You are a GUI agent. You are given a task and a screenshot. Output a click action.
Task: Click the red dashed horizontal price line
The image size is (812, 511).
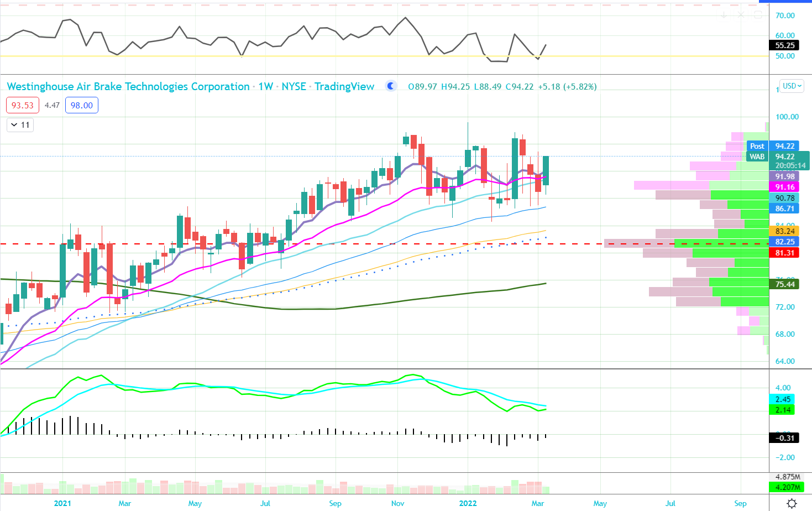coord(384,243)
